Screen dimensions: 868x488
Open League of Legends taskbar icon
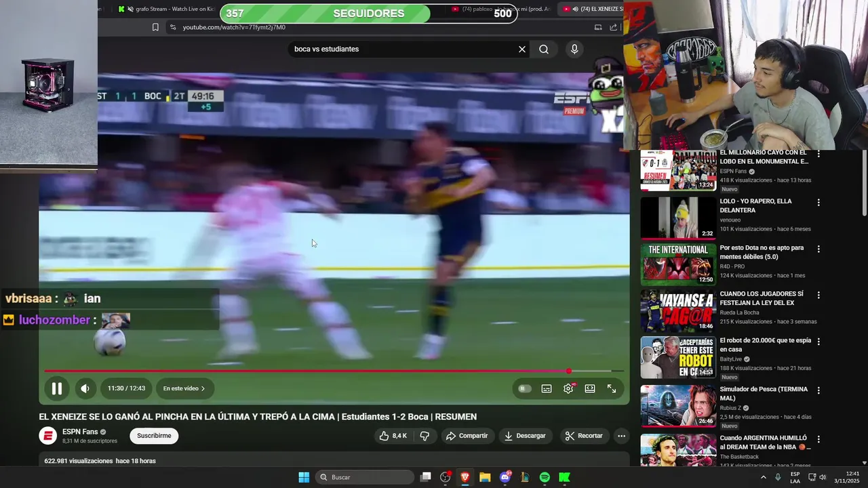[525, 477]
